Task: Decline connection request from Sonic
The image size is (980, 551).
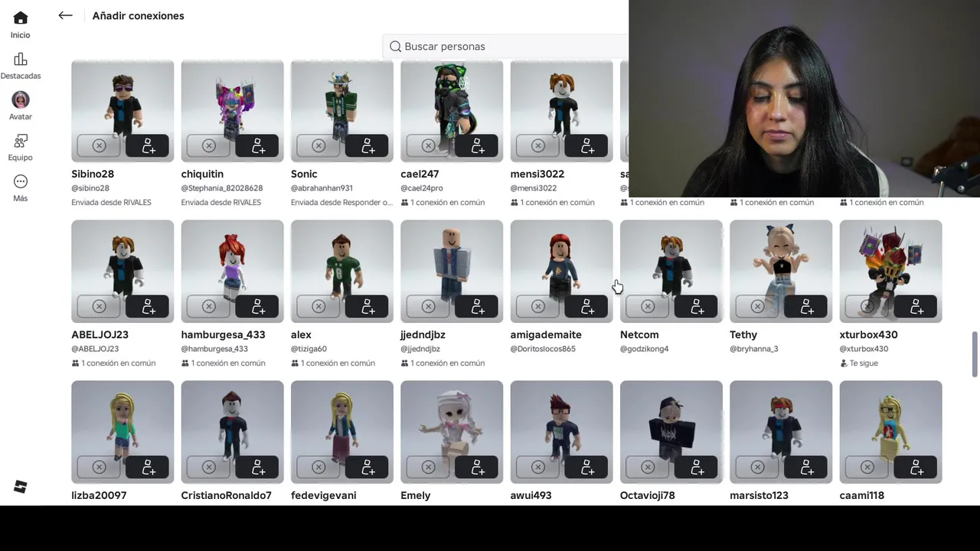Action: coord(318,145)
